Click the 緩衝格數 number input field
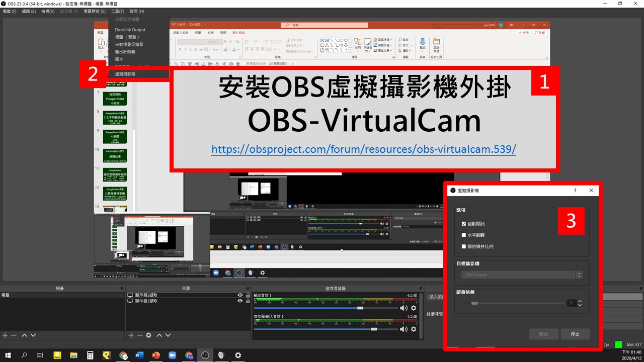The width and height of the screenshot is (644, 362). [572, 303]
